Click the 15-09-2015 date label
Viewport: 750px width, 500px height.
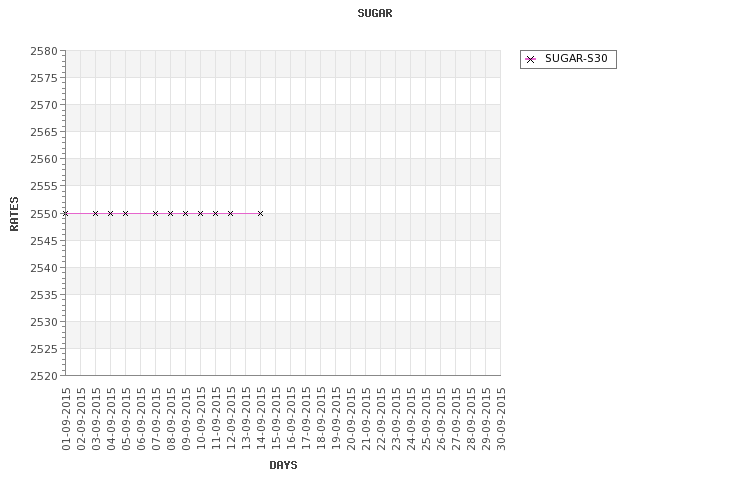[x=276, y=419]
